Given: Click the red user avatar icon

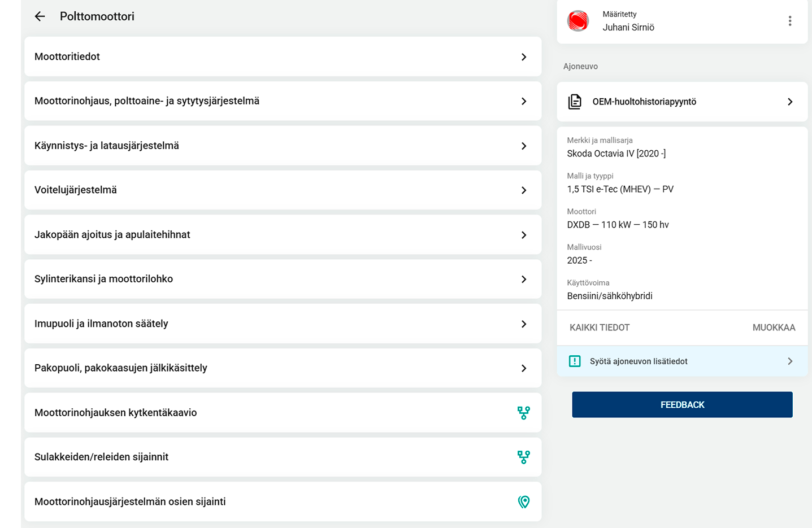Looking at the screenshot, I should 578,21.
